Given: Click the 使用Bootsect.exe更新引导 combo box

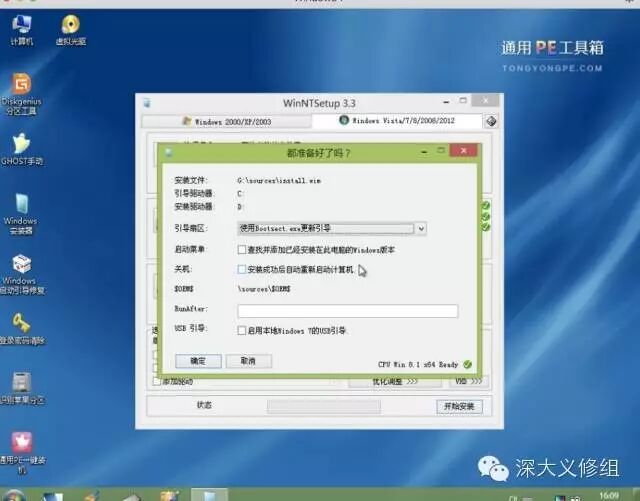Looking at the screenshot, I should (332, 228).
